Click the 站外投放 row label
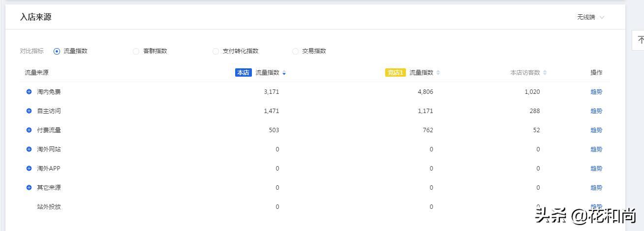This screenshot has height=231, width=644. (49, 206)
